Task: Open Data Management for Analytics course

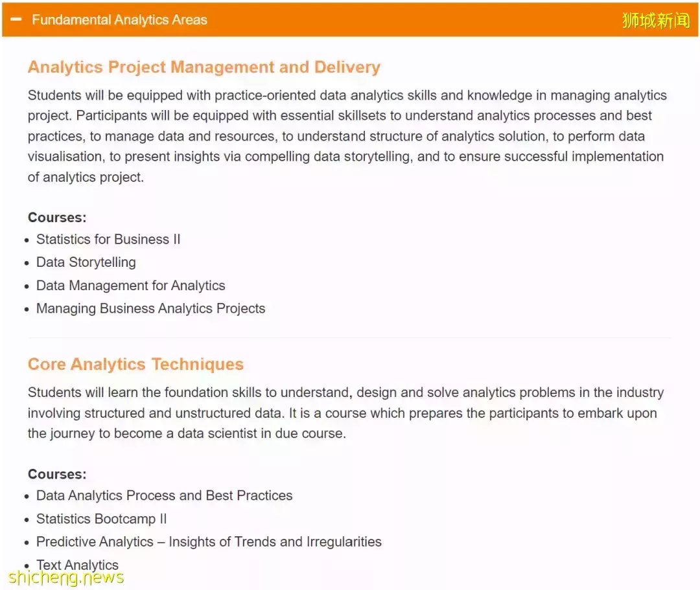Action: click(131, 286)
